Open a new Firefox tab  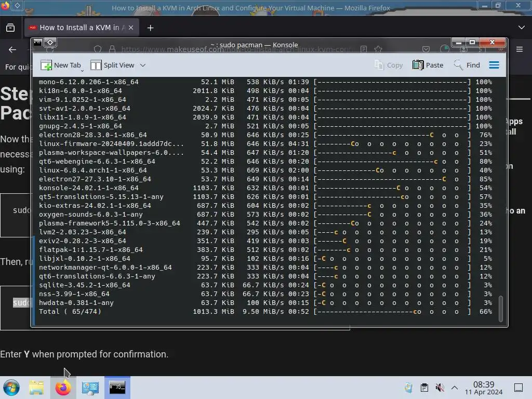click(x=150, y=28)
